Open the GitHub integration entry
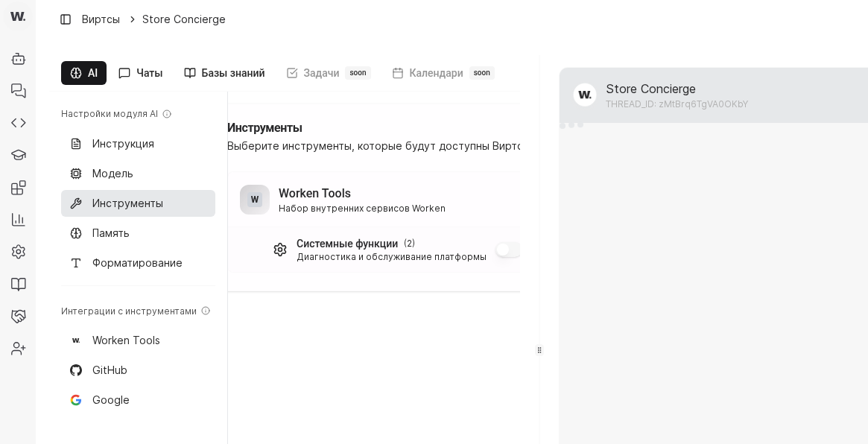This screenshot has width=868, height=444. point(110,370)
